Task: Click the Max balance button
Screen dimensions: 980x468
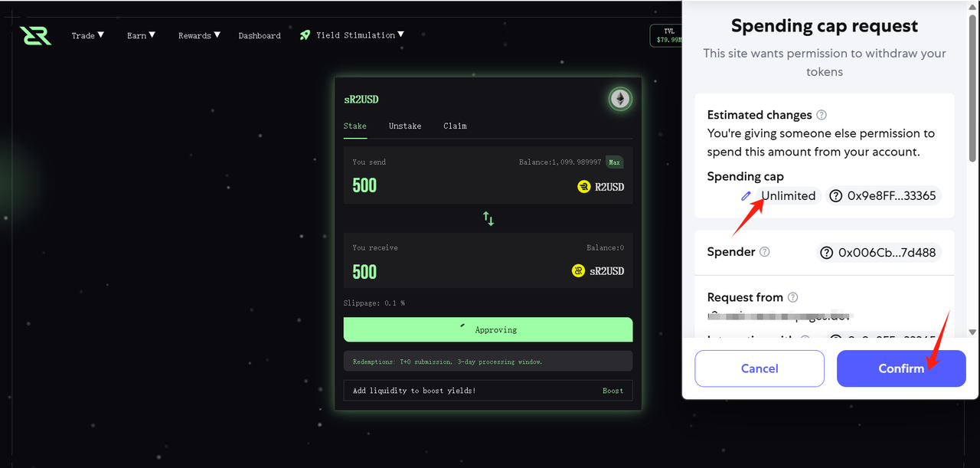Action: (614, 162)
